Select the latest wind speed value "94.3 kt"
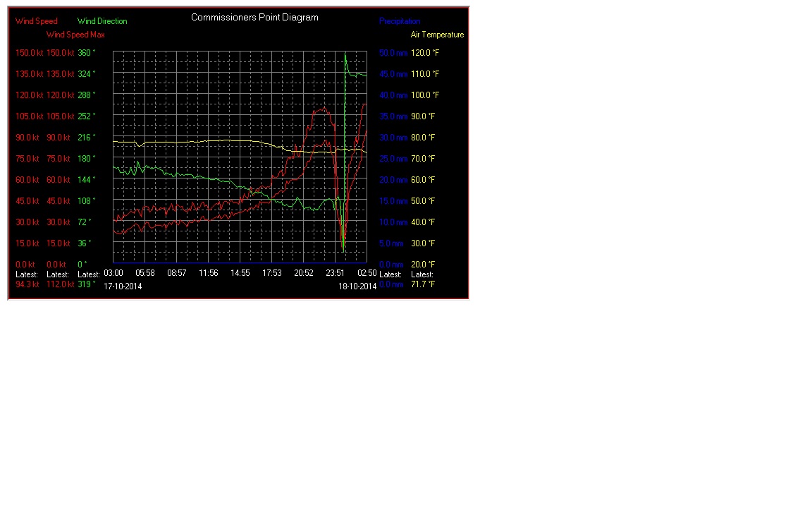This screenshot has height=508, width=812. coord(27,284)
